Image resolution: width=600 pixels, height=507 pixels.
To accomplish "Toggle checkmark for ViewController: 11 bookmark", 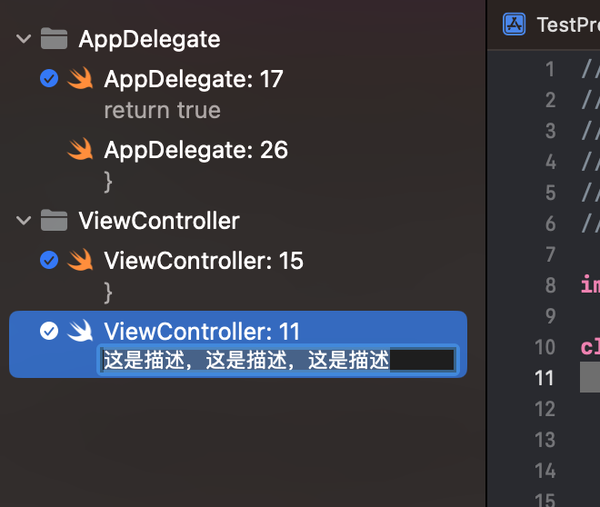I will click(49, 332).
